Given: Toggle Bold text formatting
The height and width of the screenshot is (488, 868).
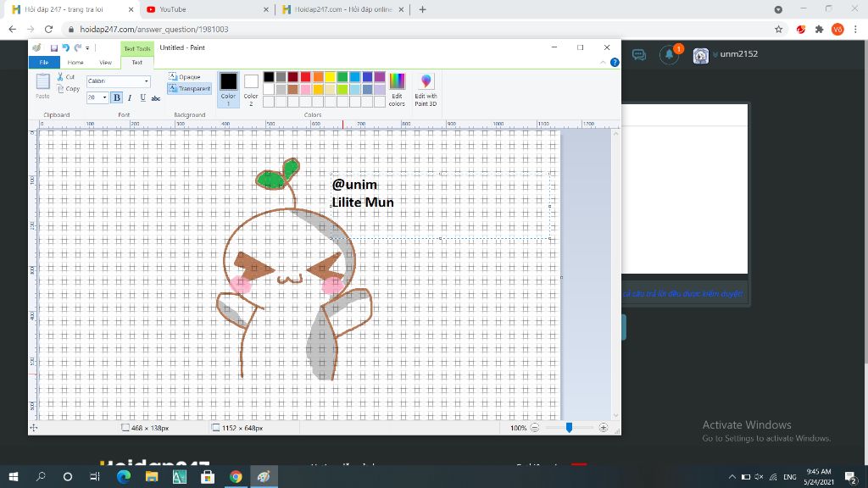Looking at the screenshot, I should [x=117, y=98].
